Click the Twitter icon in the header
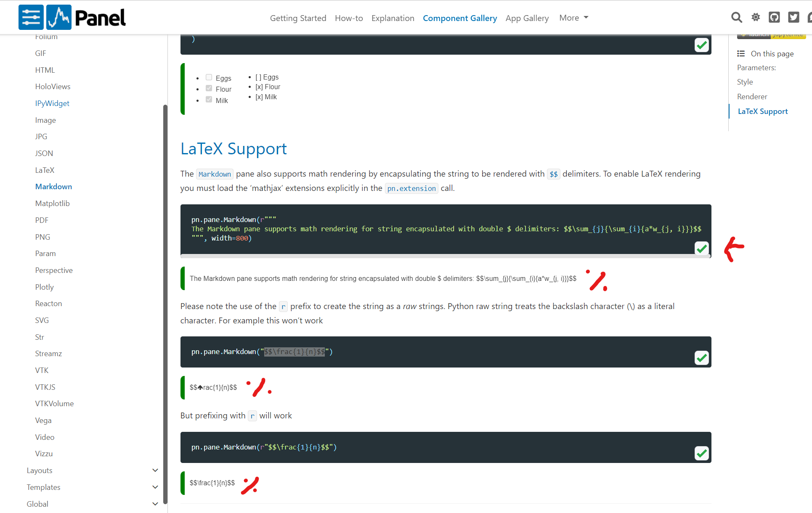 pyautogui.click(x=793, y=17)
